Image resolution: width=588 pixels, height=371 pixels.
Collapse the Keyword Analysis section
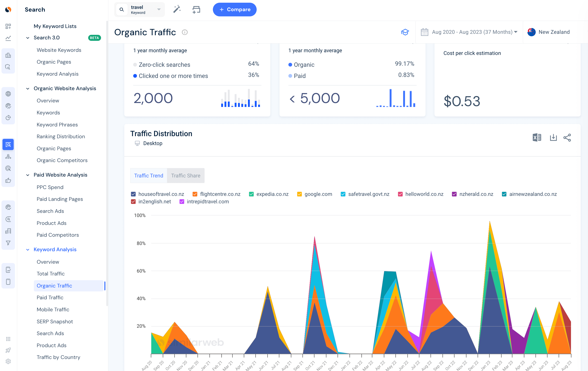tap(28, 249)
